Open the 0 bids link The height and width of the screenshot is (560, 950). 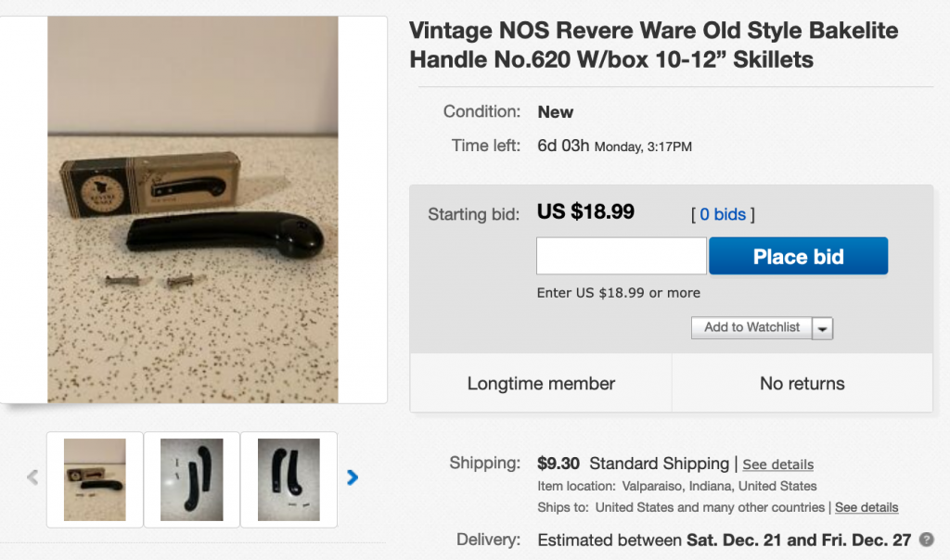point(723,214)
